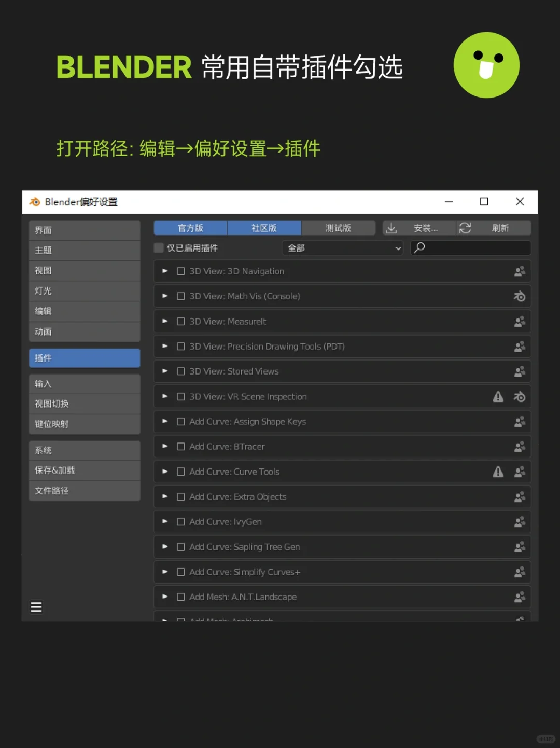The height and width of the screenshot is (748, 560).
Task: Click the refresh arrows icon
Action: [x=465, y=228]
